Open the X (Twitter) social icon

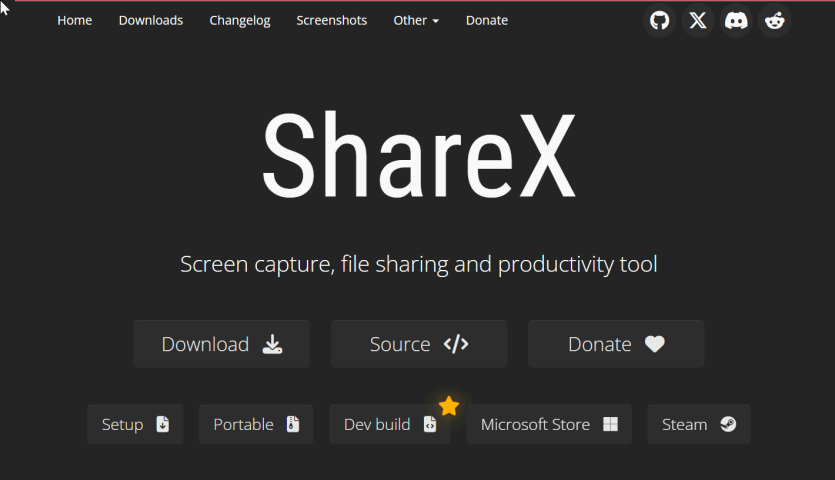[x=698, y=21]
